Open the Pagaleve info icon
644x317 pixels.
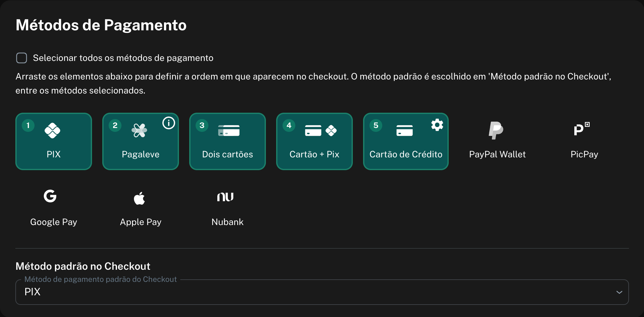pos(169,123)
